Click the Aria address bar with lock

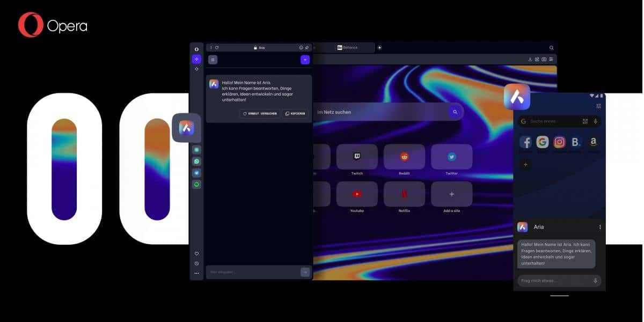coord(259,48)
